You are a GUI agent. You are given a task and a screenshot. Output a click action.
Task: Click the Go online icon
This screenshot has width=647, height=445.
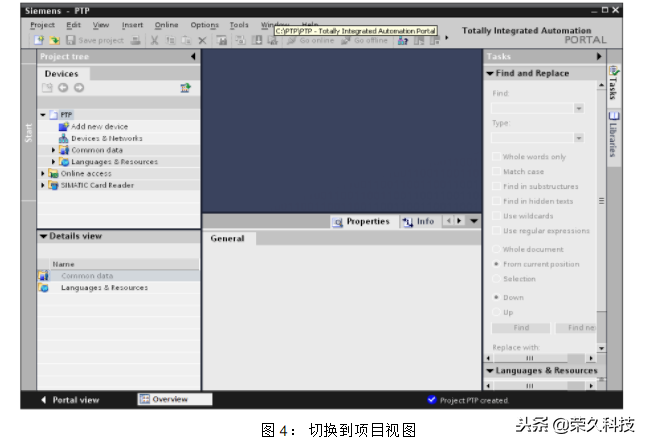[291, 40]
